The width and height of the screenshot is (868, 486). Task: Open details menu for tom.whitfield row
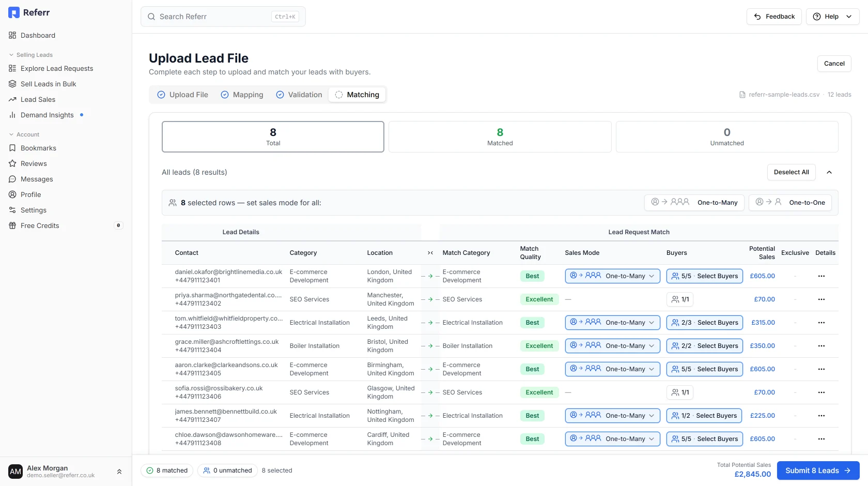coord(822,323)
